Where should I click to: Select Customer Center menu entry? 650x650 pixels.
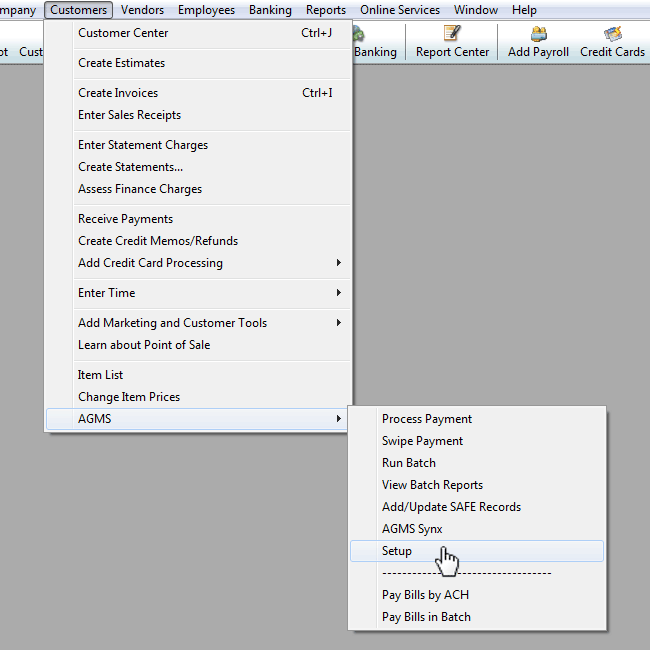199,33
